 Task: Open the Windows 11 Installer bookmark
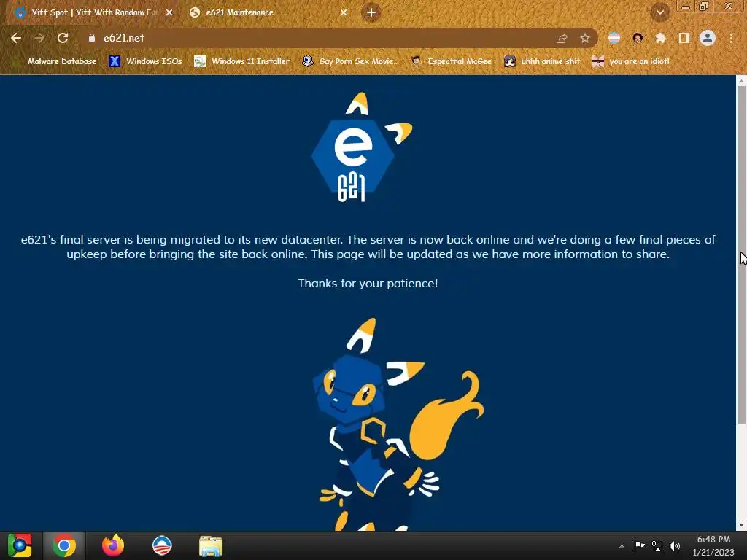(x=242, y=61)
